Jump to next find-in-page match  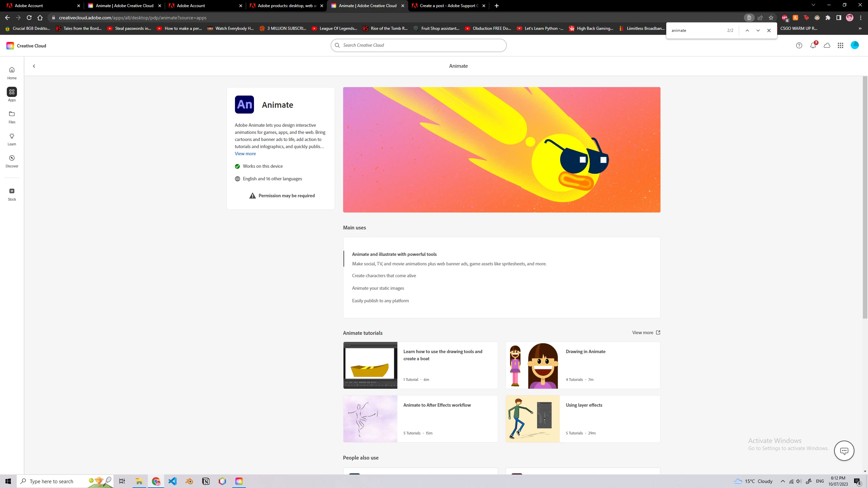758,30
